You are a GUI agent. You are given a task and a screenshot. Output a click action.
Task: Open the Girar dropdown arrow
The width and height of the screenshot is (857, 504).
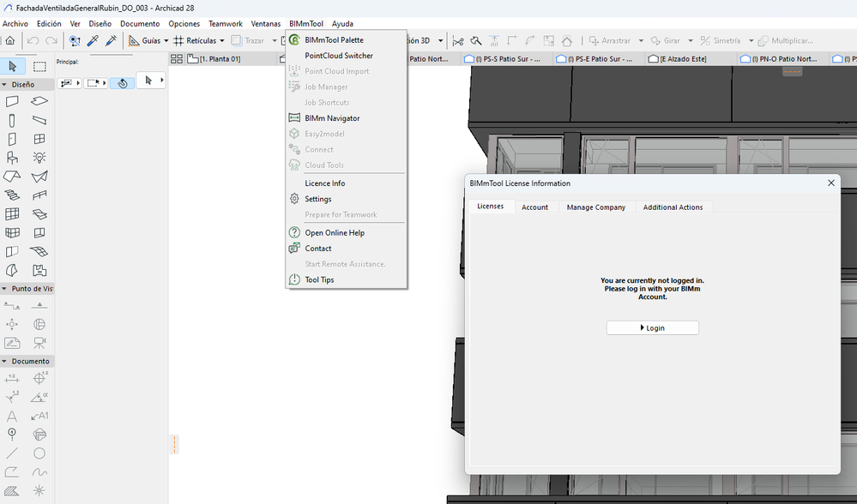coord(691,41)
